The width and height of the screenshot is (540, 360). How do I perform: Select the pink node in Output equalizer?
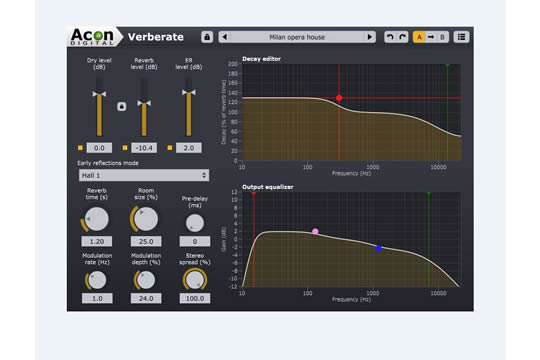tap(315, 232)
